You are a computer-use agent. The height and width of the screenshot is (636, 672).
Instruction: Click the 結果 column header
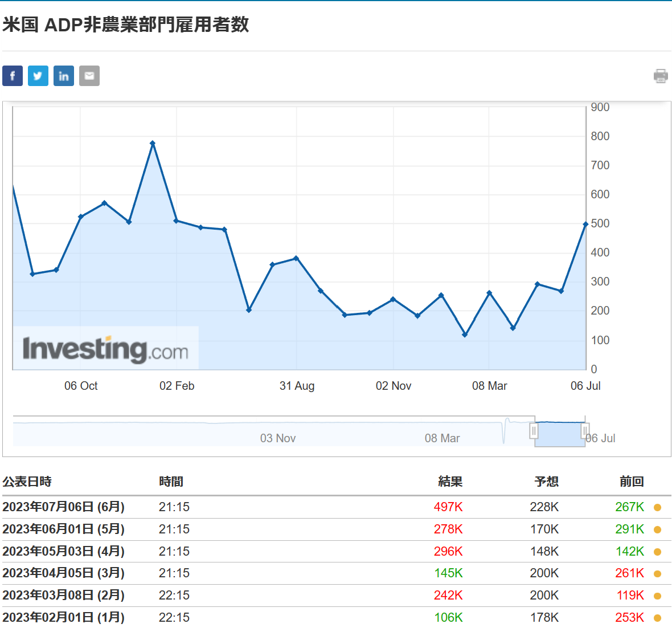tap(450, 482)
